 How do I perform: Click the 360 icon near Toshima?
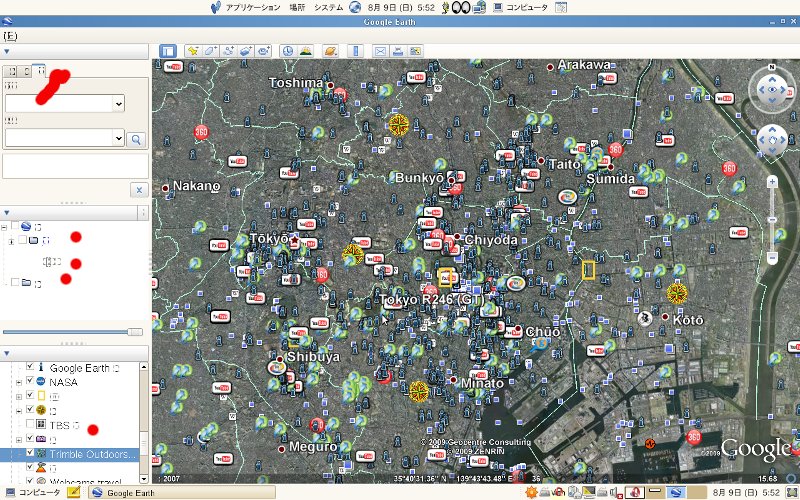tap(340, 95)
